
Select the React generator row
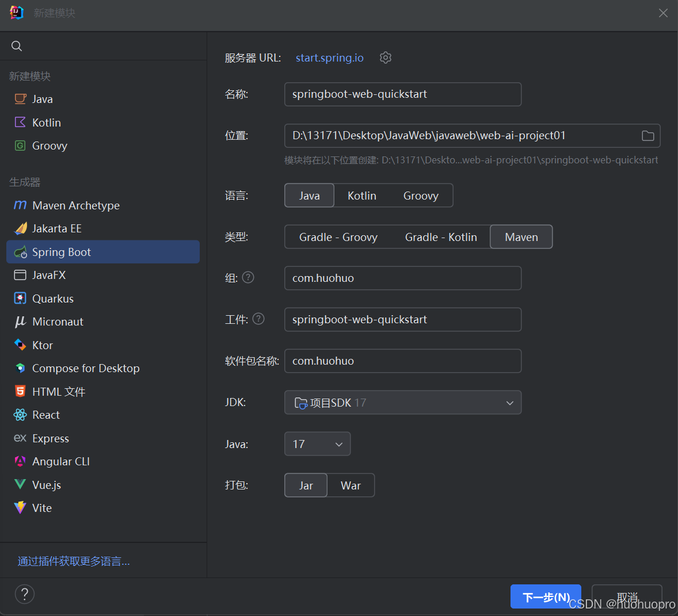(x=103, y=415)
